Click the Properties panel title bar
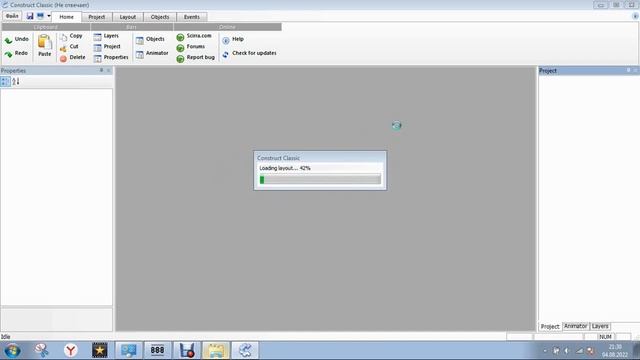Viewport: 640px width, 360px height. click(x=56, y=71)
